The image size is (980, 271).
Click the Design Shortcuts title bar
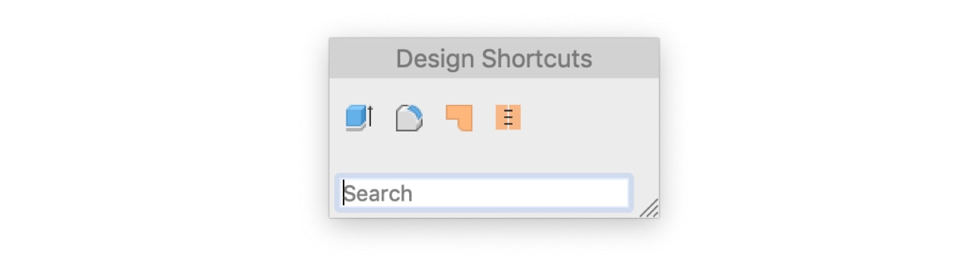tap(494, 59)
